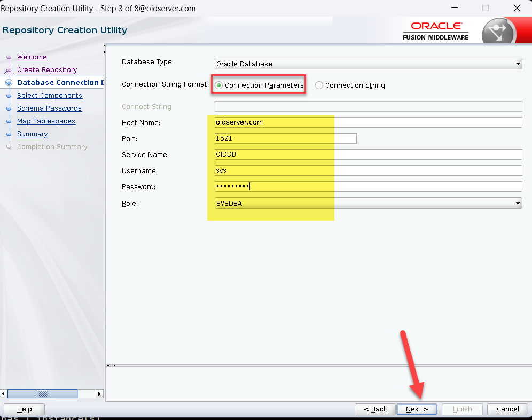Click the Welcome step bullet icon
Viewport: 532px width, 420px height.
9,57
